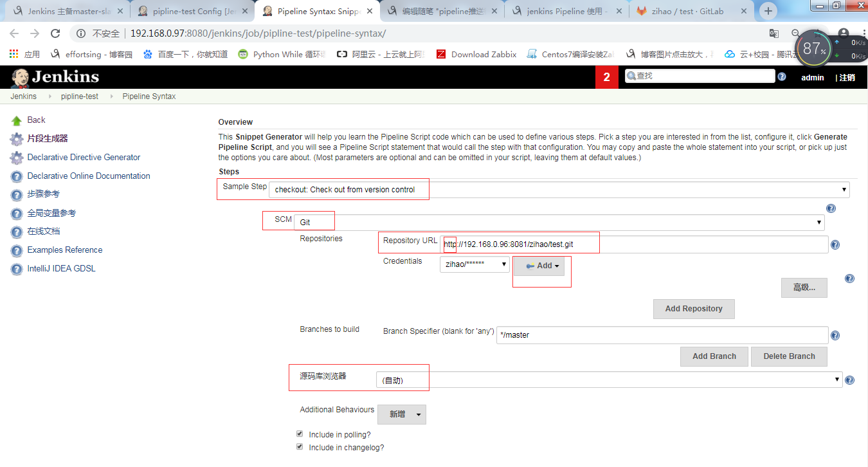Click help icon beside 步骤参考

pyautogui.click(x=17, y=194)
